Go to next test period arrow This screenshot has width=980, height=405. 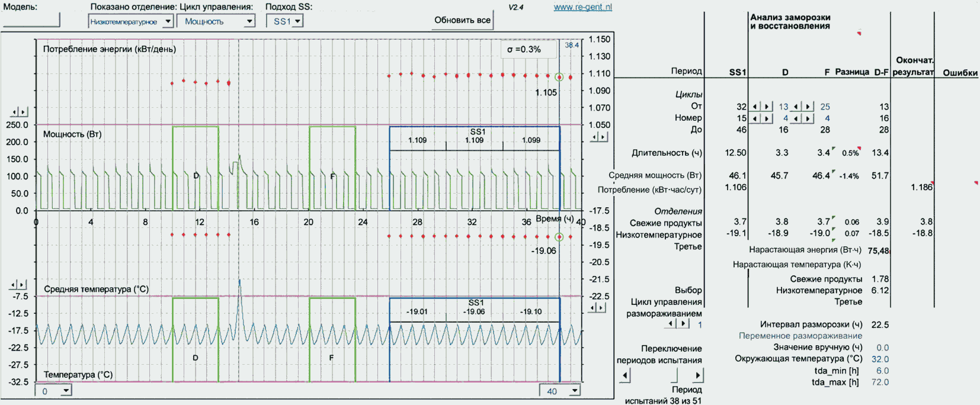[x=697, y=375]
